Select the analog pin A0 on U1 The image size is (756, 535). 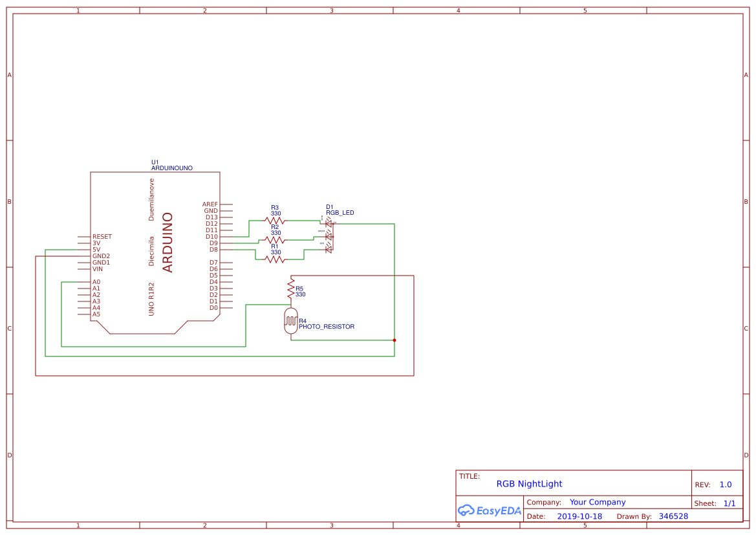pos(97,282)
